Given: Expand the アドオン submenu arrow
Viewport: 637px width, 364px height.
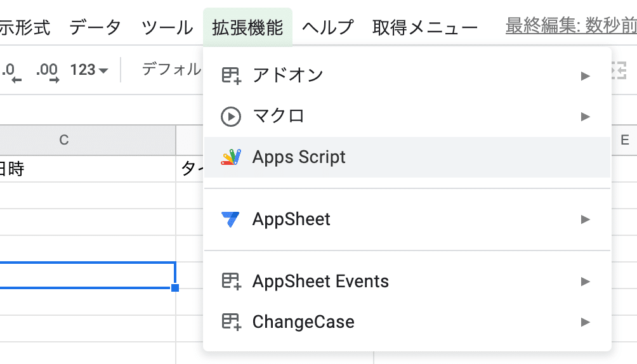Looking at the screenshot, I should tap(585, 76).
